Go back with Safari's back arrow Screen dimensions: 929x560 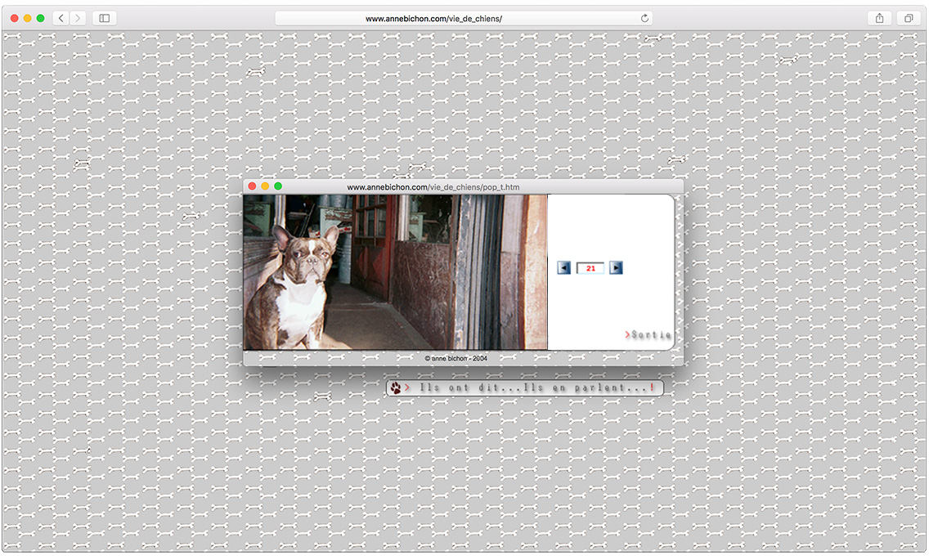(x=61, y=18)
